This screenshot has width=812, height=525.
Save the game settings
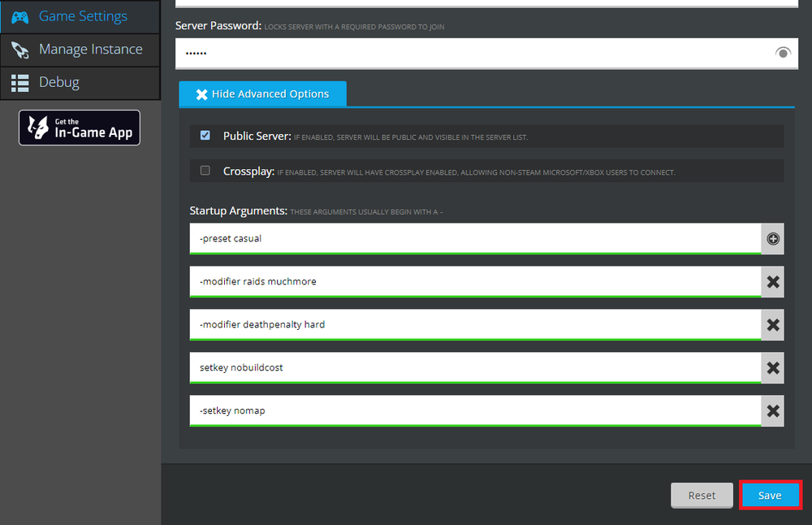point(770,495)
